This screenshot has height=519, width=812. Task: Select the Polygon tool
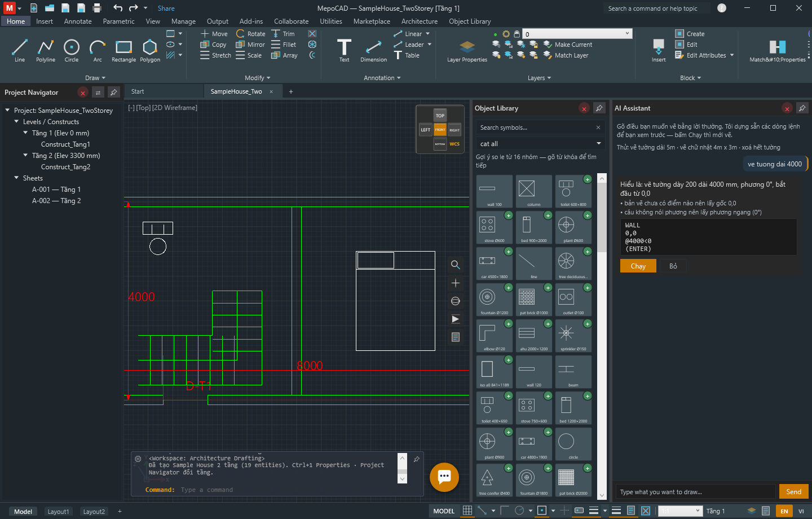point(150,50)
